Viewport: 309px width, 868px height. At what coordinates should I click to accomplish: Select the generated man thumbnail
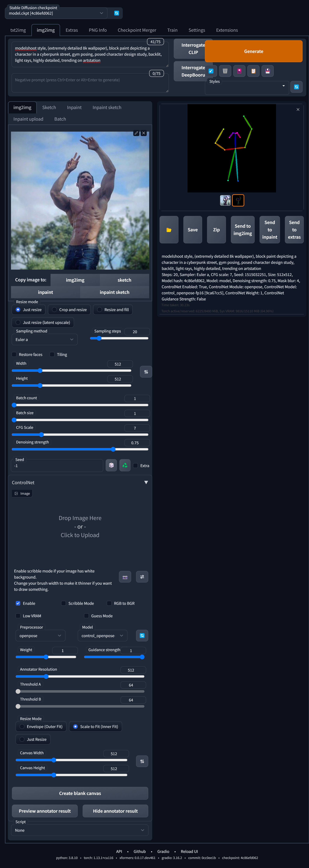225,200
